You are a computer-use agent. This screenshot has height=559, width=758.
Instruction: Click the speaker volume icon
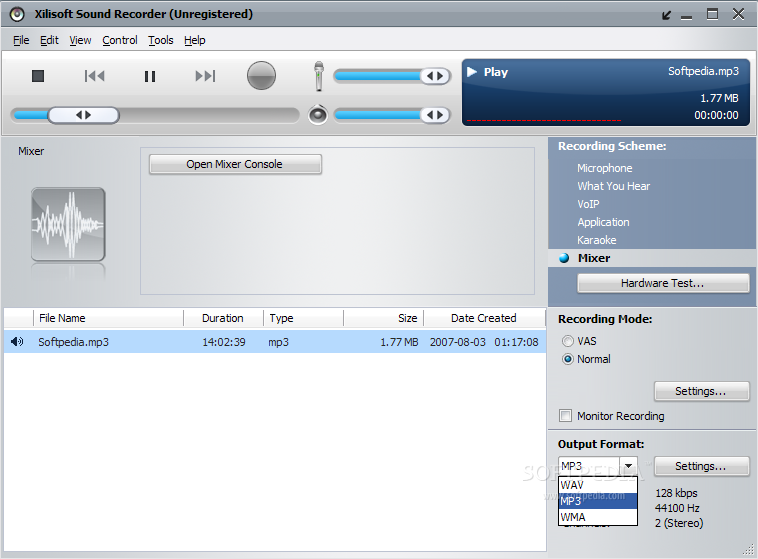[x=318, y=115]
